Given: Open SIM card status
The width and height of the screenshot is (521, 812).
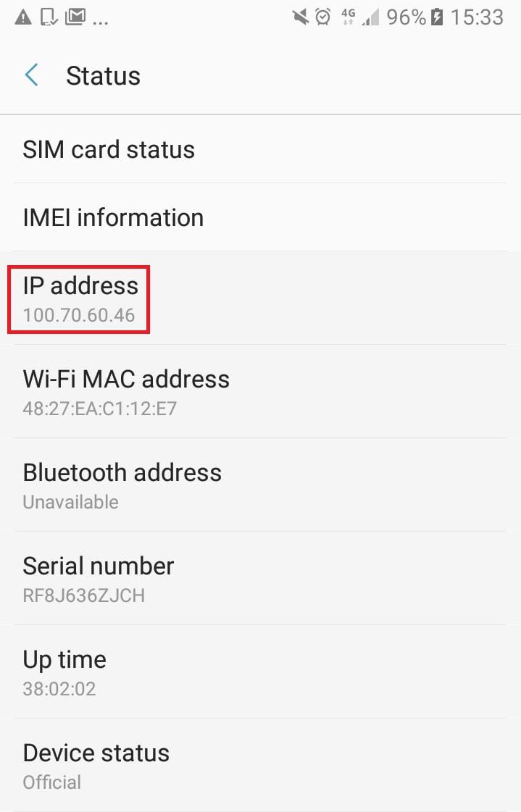Looking at the screenshot, I should click(261, 149).
